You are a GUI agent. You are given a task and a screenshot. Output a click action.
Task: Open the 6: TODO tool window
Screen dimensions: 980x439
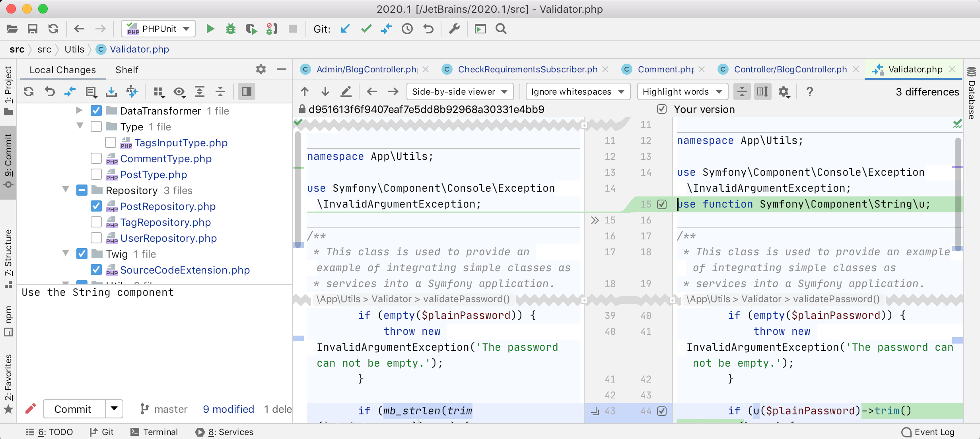49,432
